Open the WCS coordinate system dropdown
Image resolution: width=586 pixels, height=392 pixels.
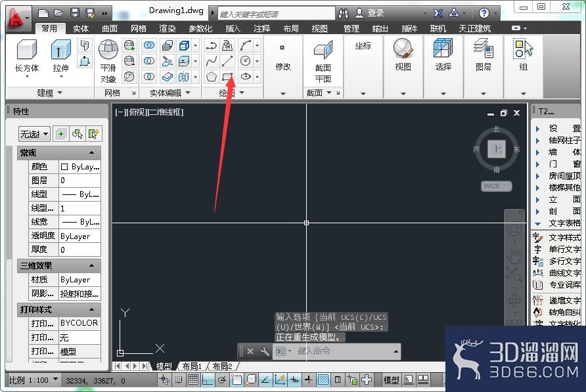(496, 186)
